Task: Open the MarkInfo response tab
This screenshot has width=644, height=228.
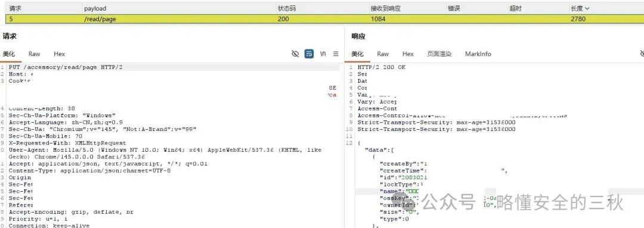Action: pyautogui.click(x=478, y=54)
